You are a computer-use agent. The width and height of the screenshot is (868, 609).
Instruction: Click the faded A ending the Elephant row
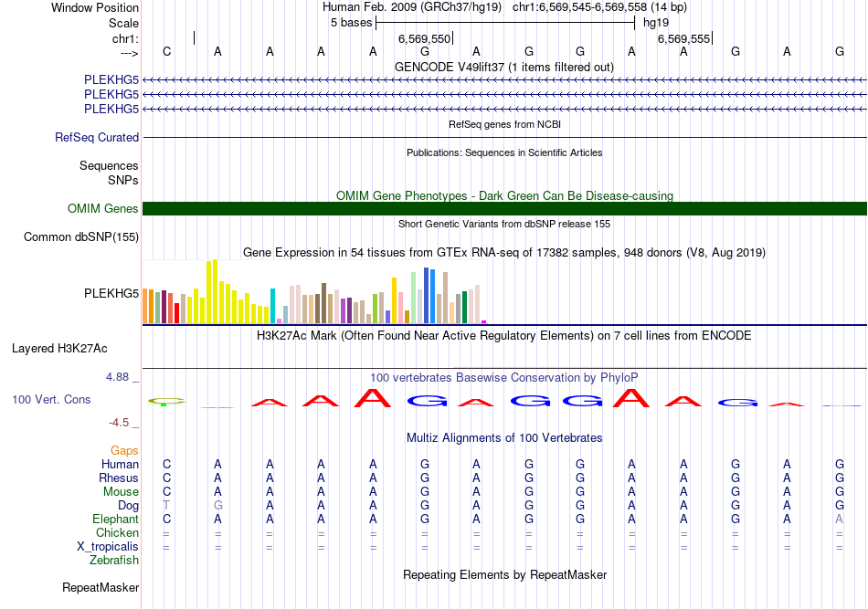tap(839, 519)
